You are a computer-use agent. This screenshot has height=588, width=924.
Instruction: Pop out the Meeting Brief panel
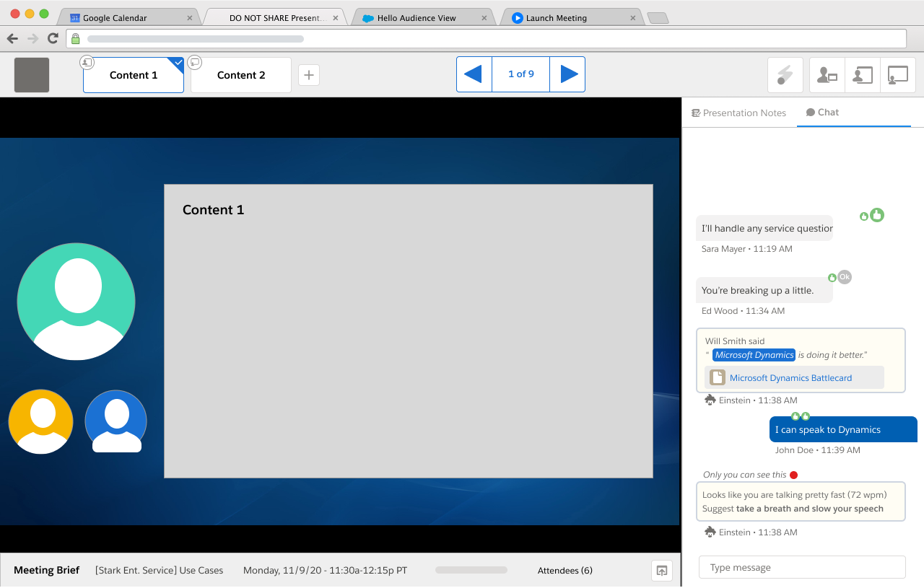point(661,571)
